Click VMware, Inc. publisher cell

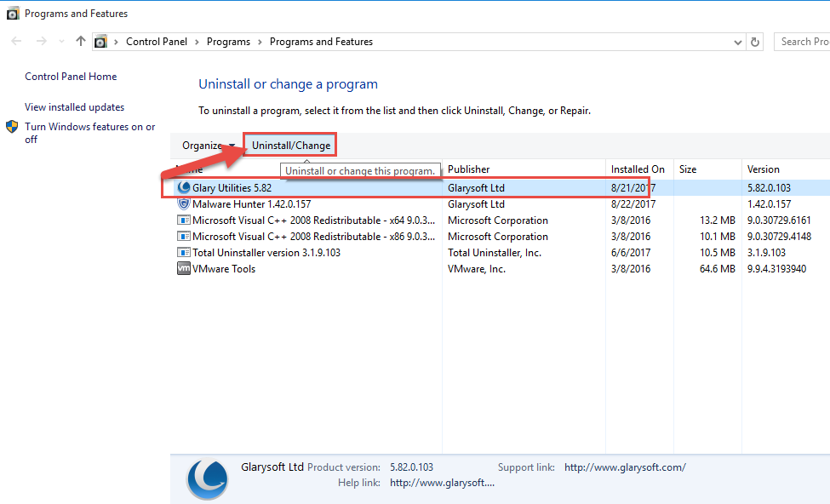tap(477, 268)
